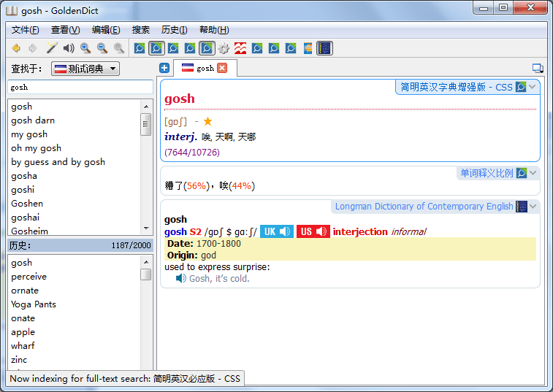Screen dimensions: 553x392
Task: Open the 历史(I) menu
Action: click(x=174, y=30)
